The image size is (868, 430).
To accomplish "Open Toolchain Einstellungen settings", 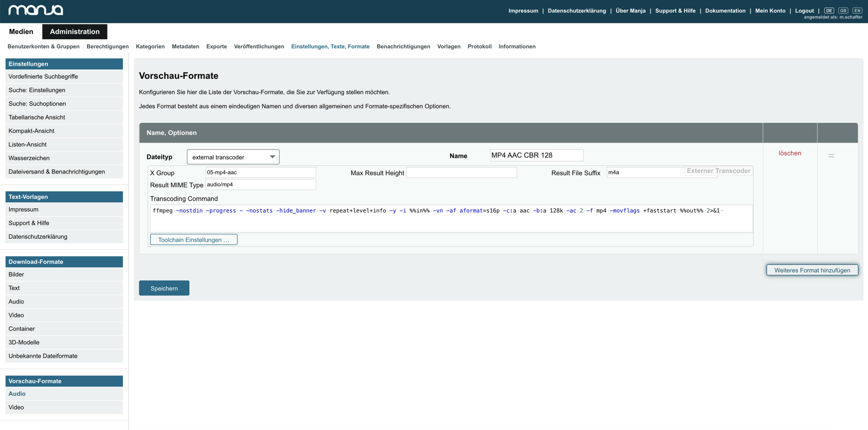I will pos(193,240).
